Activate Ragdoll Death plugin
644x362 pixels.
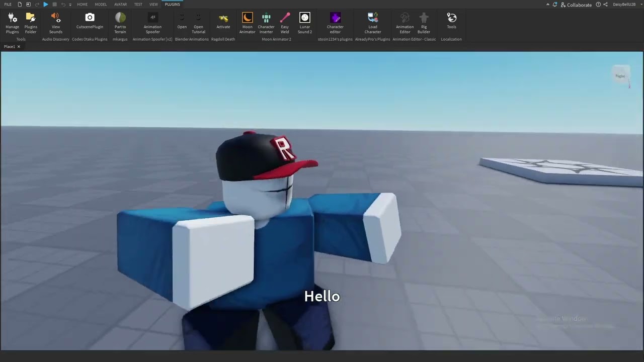(223, 21)
